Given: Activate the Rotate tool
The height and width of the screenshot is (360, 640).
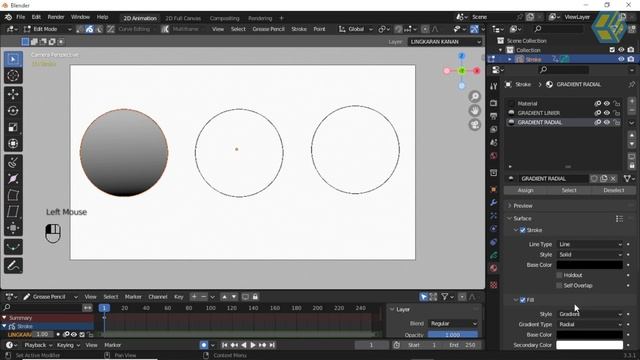Looking at the screenshot, I should (x=13, y=111).
